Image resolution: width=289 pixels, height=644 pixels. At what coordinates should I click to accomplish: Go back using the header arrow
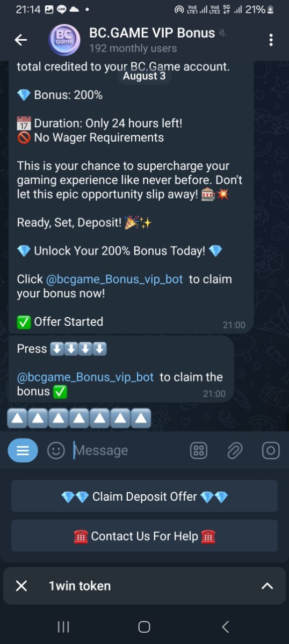point(21,40)
